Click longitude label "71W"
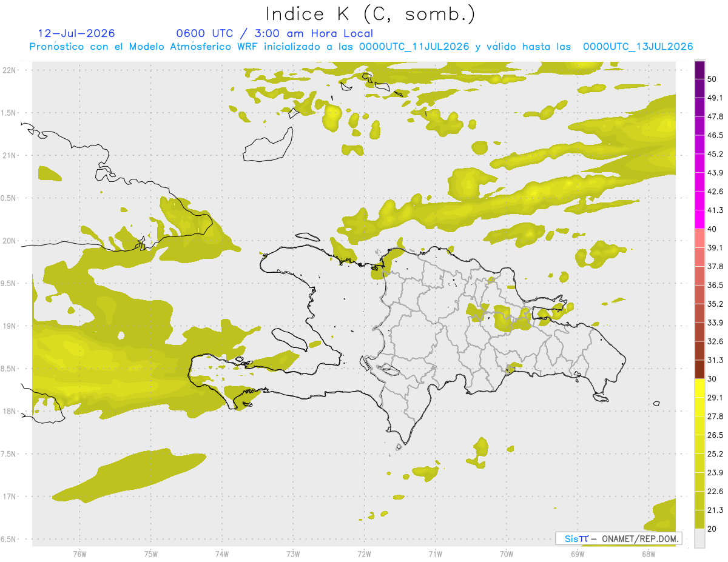Screen dimensions: 728x562 435,554
